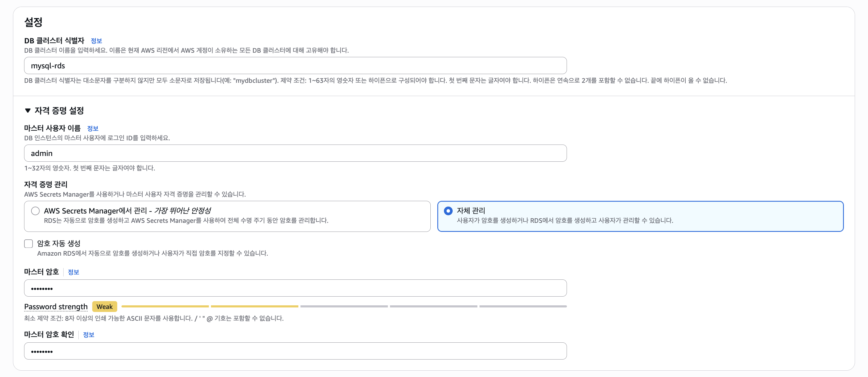Click the yellow Weak strength badge
Image resolution: width=868 pixels, height=377 pixels.
(x=105, y=307)
